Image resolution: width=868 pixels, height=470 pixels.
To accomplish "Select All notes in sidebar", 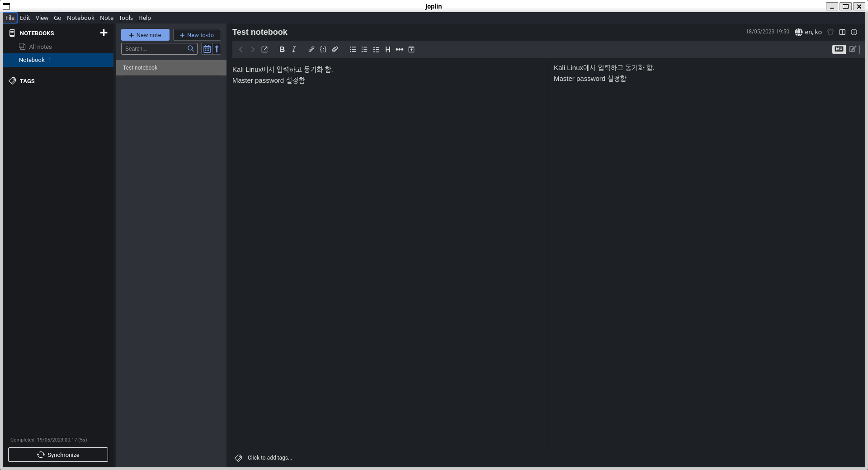I will pos(58,47).
